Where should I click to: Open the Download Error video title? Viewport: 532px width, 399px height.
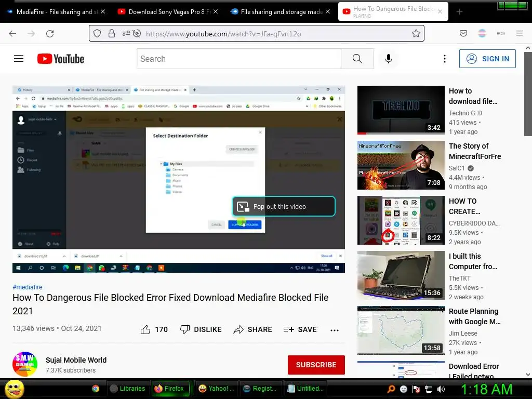[x=474, y=371]
